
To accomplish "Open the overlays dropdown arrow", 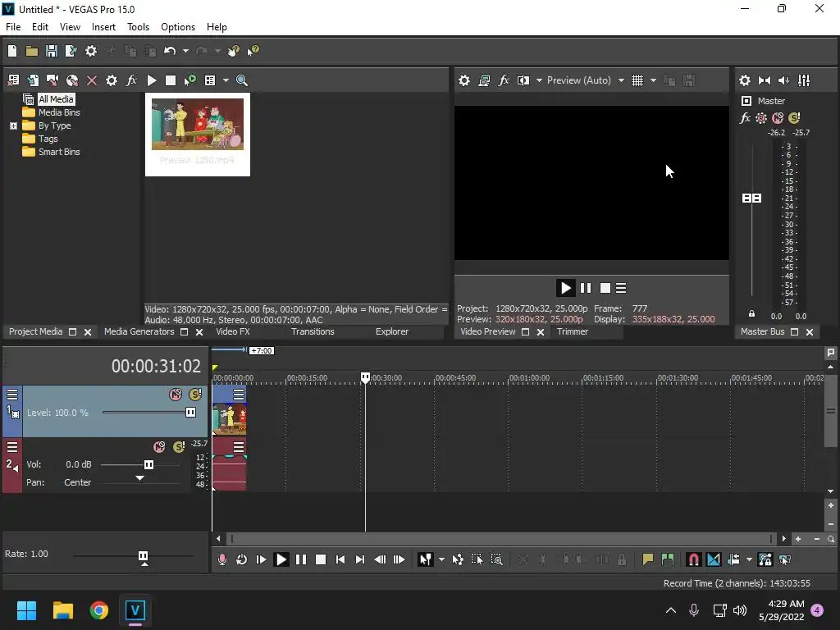I will (653, 80).
